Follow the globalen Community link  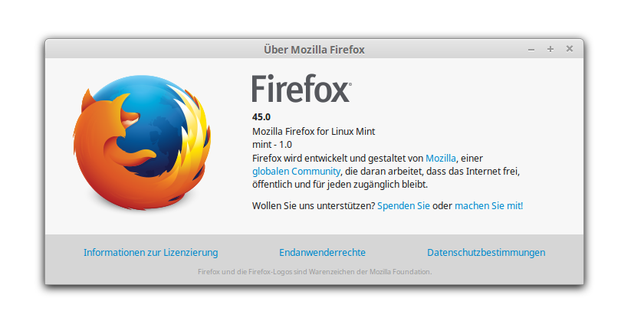pos(296,171)
